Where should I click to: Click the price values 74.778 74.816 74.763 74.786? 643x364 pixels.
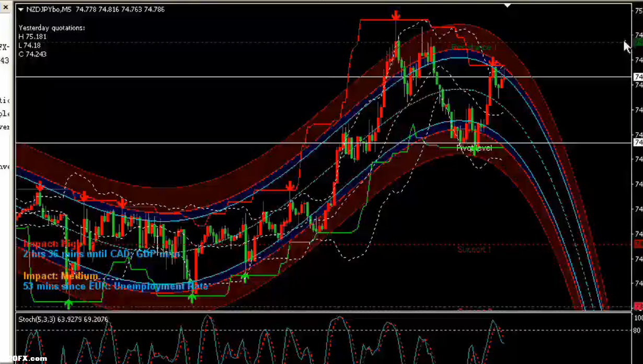tap(120, 9)
